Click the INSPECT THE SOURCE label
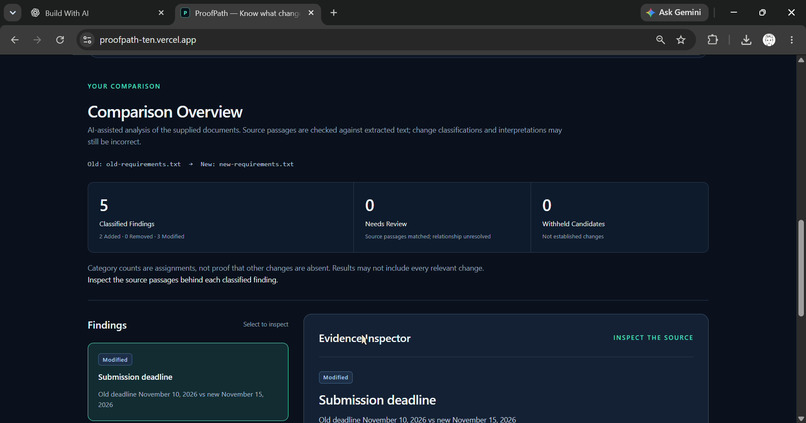Screen dimensions: 806x423 (653, 338)
